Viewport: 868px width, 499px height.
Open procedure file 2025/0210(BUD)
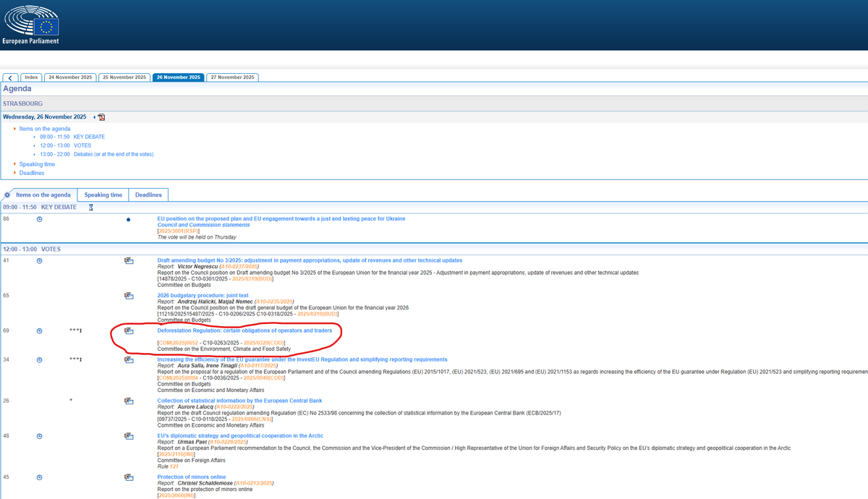tap(318, 314)
